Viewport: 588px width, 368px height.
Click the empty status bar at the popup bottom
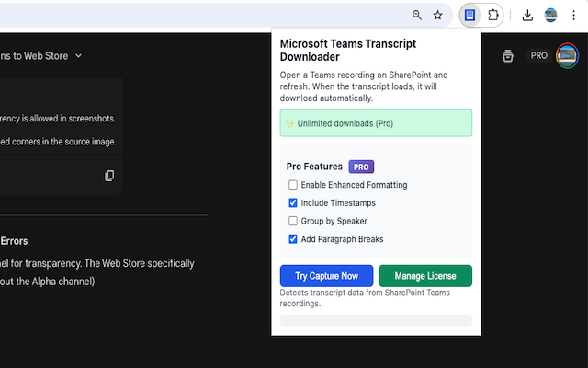click(x=376, y=320)
